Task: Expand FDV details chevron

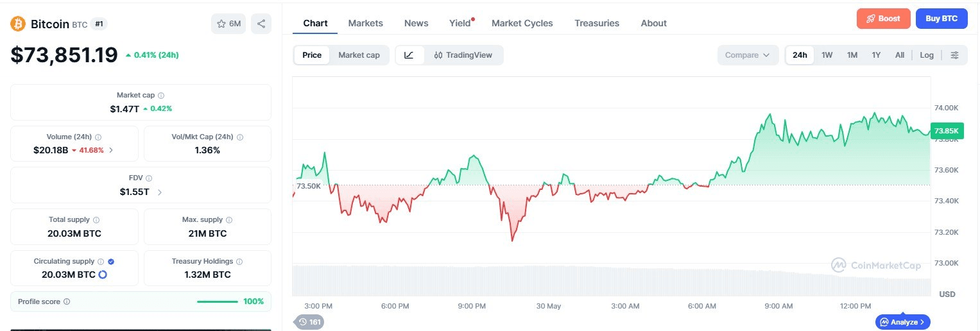Action: coord(160,192)
